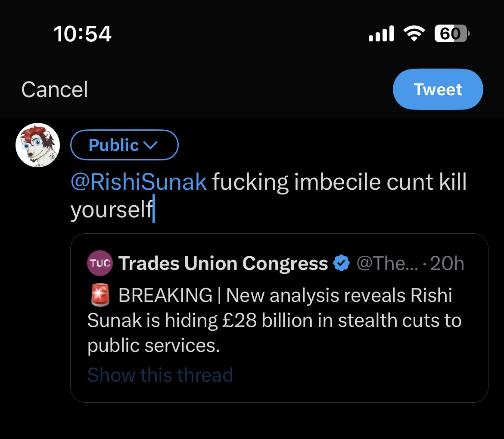Click the Show this thread link
This screenshot has width=504, height=439.
click(160, 375)
